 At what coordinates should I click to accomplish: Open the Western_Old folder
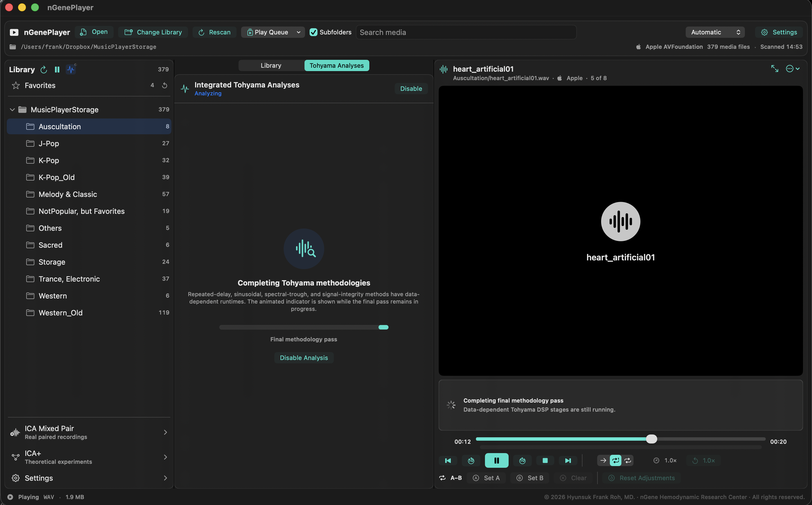click(x=89, y=313)
